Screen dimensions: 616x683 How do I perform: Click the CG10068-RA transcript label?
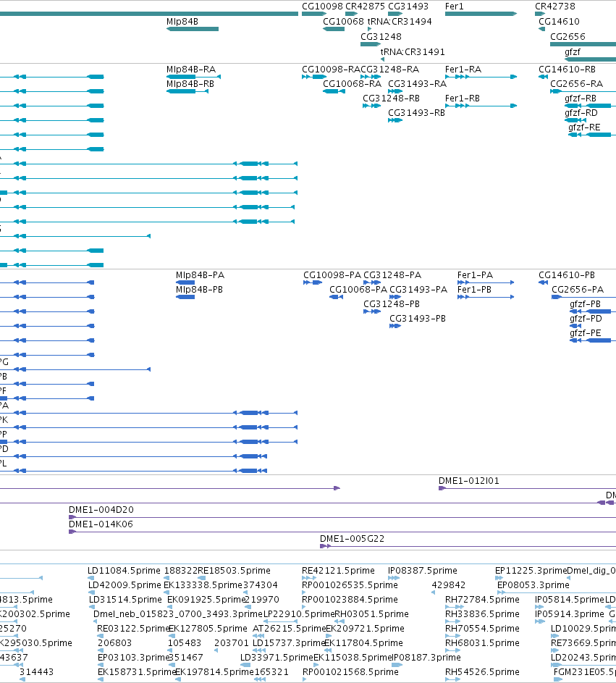click(353, 83)
